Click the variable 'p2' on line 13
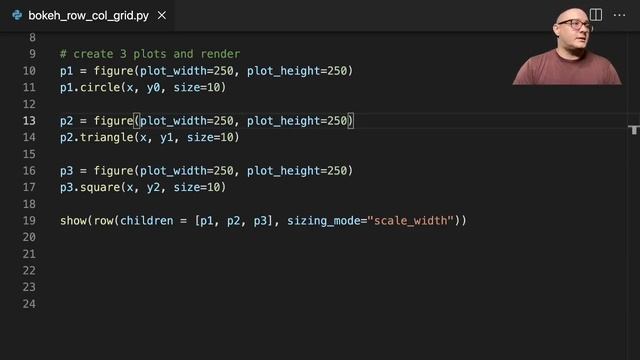Image resolution: width=640 pixels, height=360 pixels. click(66, 121)
